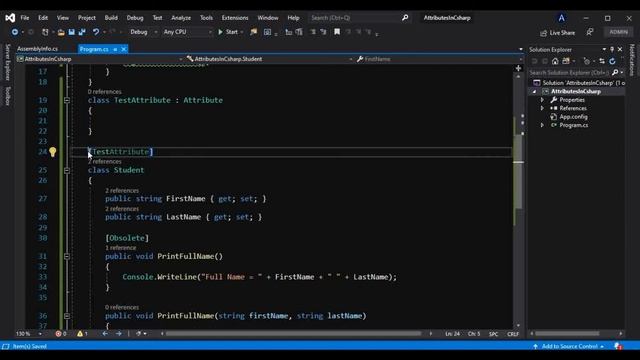Open the Add to Source Control menu
The height and width of the screenshot is (360, 640).
pyautogui.click(x=568, y=347)
